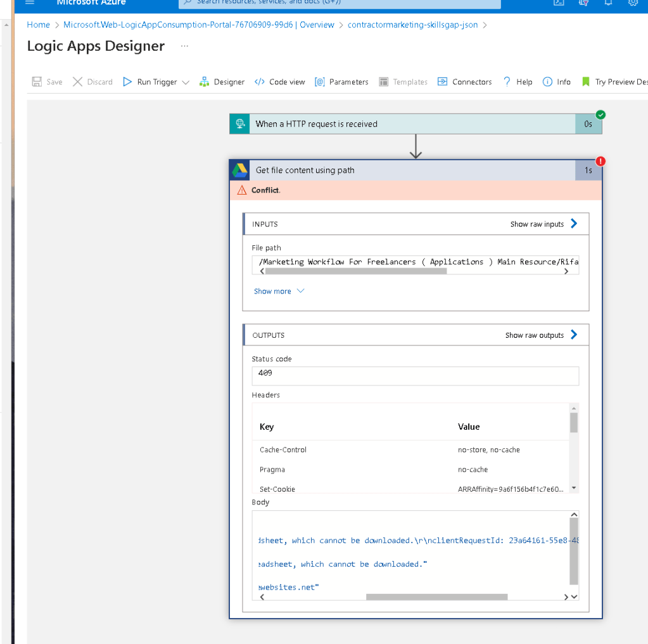Open Code view

[280, 82]
